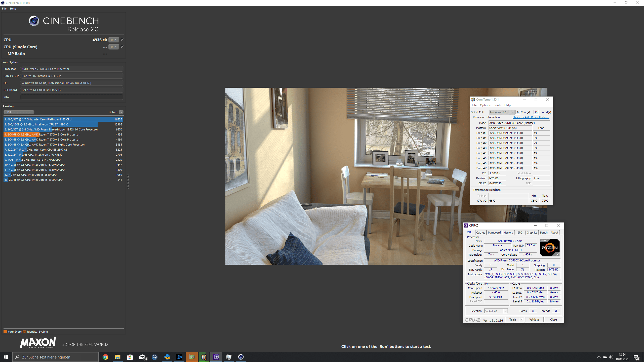Screen dimensions: 644x362
Task: Open the Options menu in Core Temp
Action: tap(485, 105)
